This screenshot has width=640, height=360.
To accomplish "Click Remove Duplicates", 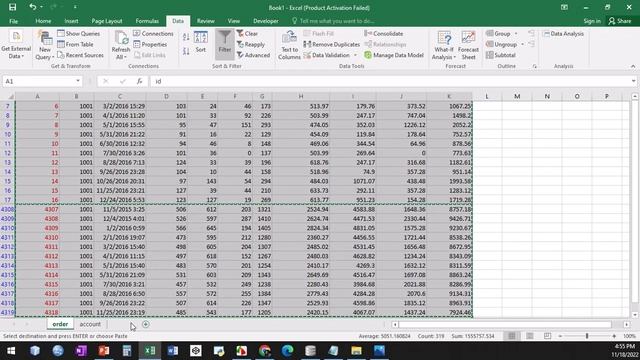I will 331,44.
